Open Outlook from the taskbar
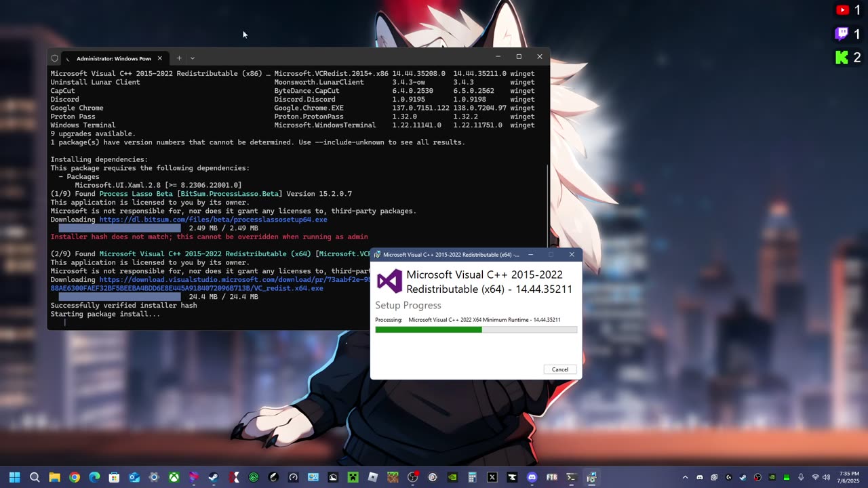Image resolution: width=868 pixels, height=488 pixels. 134,477
